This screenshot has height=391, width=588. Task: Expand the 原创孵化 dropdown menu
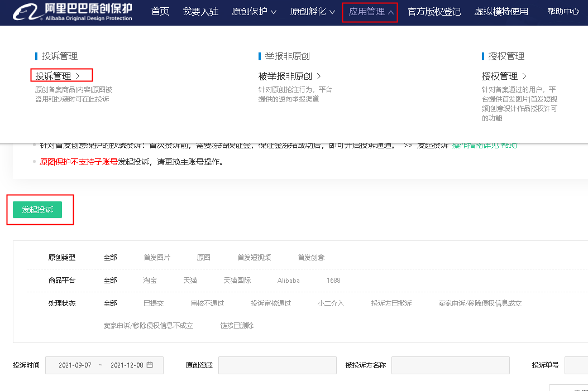point(313,12)
